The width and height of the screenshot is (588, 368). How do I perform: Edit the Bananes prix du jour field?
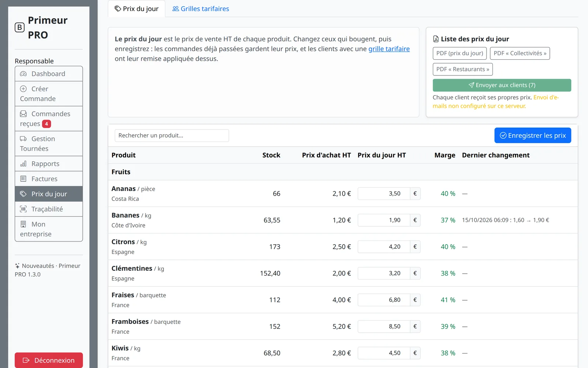(x=384, y=220)
